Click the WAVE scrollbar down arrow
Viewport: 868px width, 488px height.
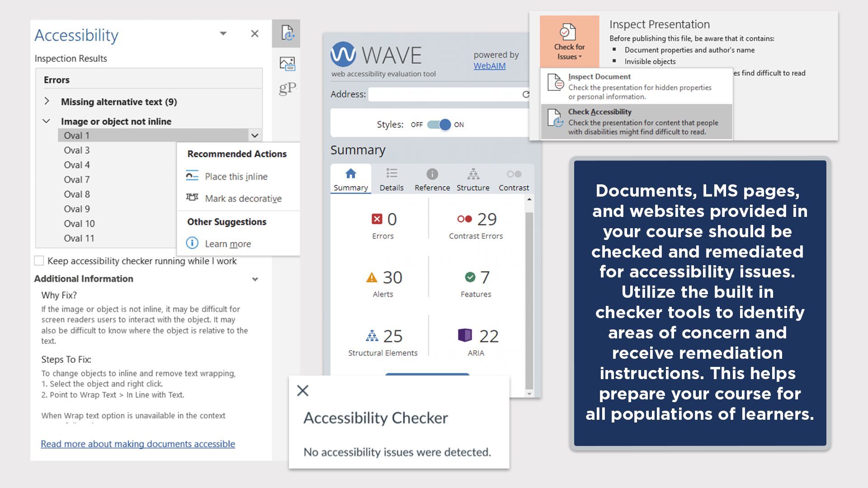pos(529,394)
